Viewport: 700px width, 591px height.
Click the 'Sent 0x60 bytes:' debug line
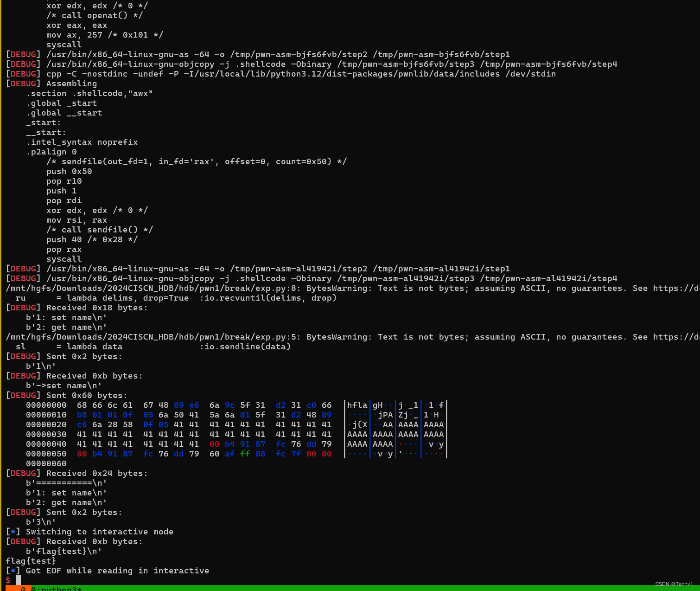(x=66, y=395)
